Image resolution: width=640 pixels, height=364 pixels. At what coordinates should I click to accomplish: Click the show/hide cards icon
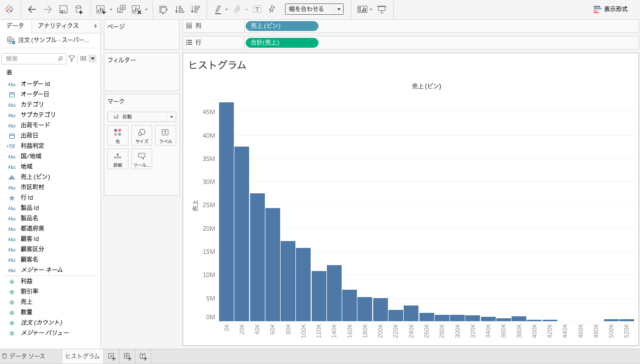coord(362,9)
